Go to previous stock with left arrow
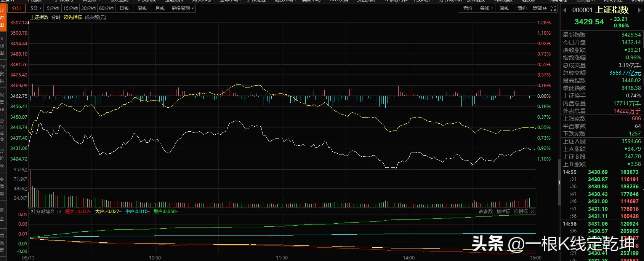The image size is (644, 261). (565, 10)
